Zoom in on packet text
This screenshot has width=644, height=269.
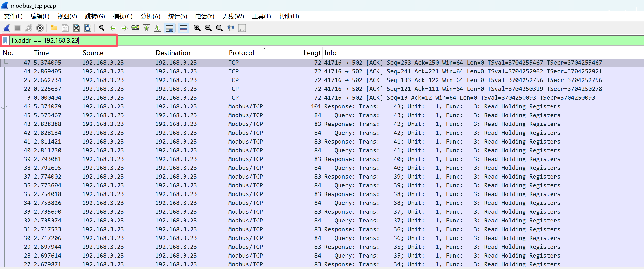point(197,28)
